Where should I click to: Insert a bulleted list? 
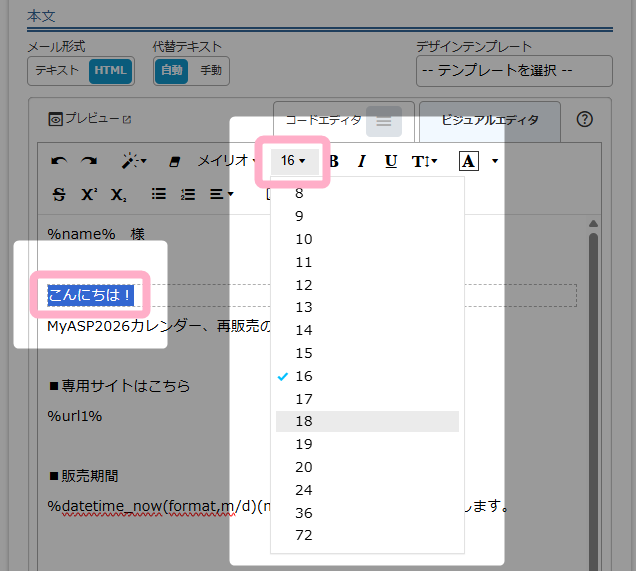tap(158, 194)
